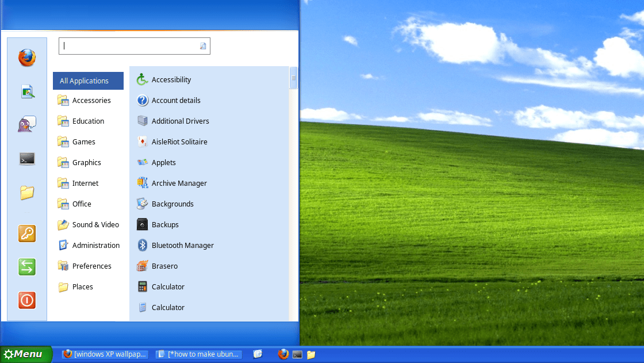Open the Accessories category

[89, 100]
